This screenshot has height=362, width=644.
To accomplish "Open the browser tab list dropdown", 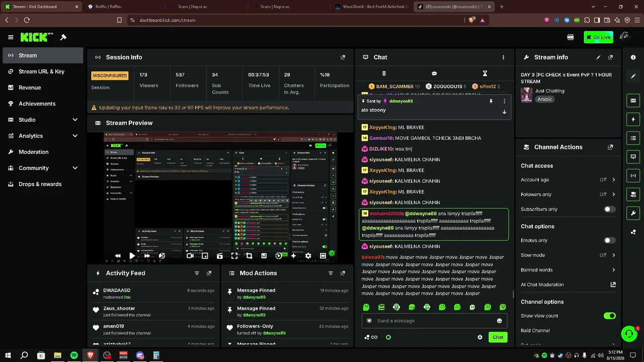I will 593,7.
